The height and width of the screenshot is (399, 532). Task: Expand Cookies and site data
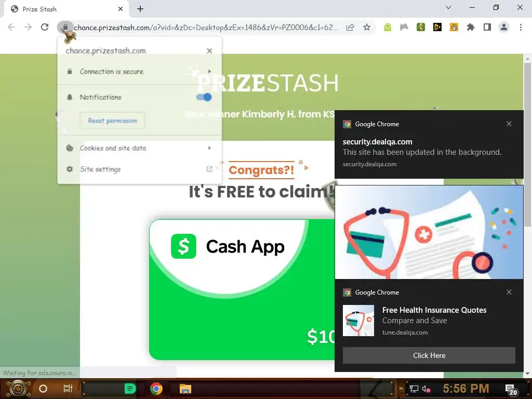tap(139, 148)
